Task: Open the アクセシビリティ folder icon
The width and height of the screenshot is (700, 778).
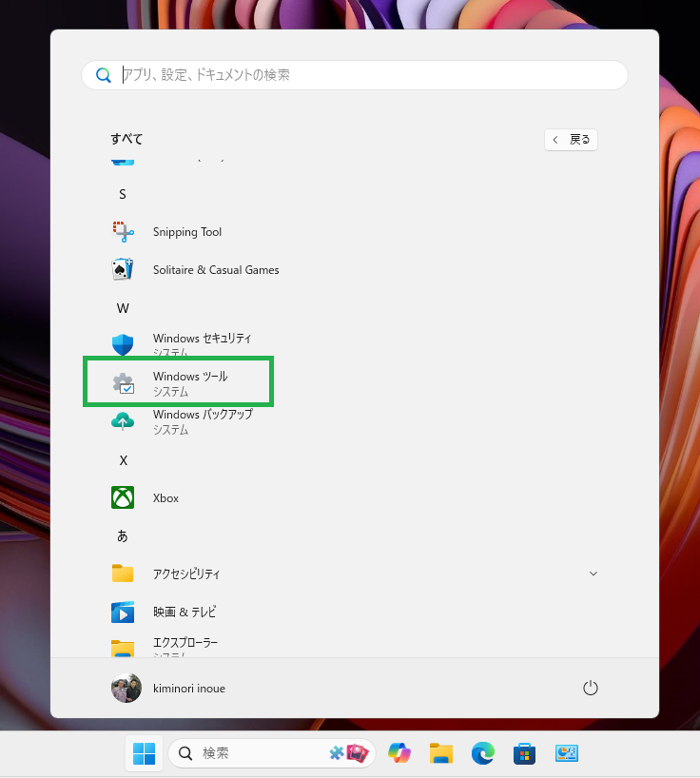Action: [123, 574]
